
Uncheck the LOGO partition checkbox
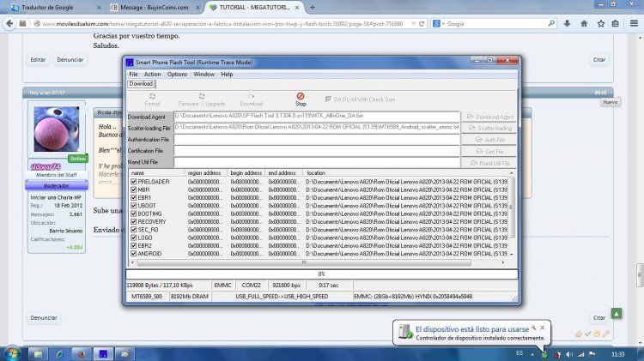pyautogui.click(x=133, y=238)
